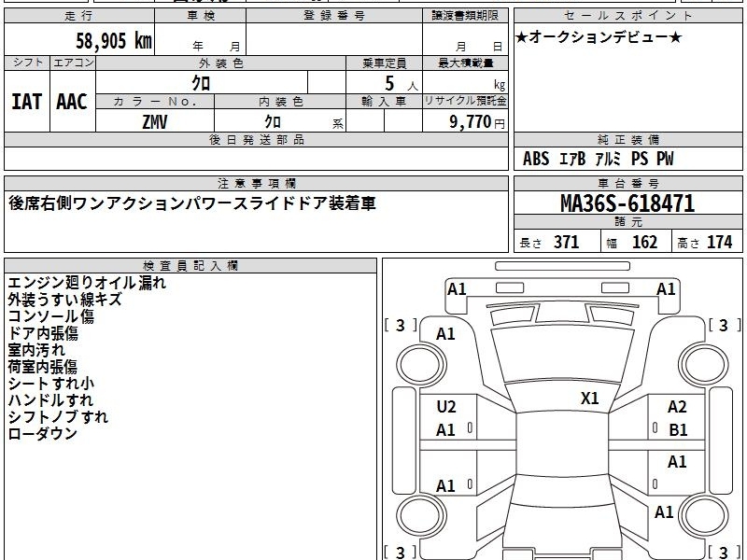
Task: Click the カラーNo. header
Action: [x=155, y=102]
